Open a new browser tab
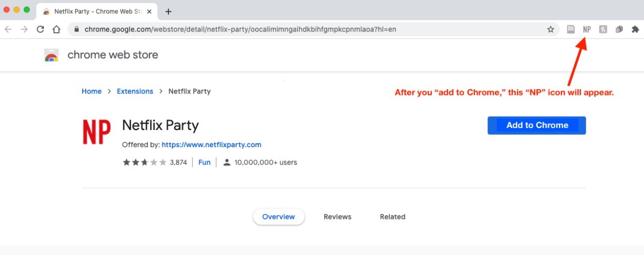This screenshot has height=255, width=644. coord(168,11)
